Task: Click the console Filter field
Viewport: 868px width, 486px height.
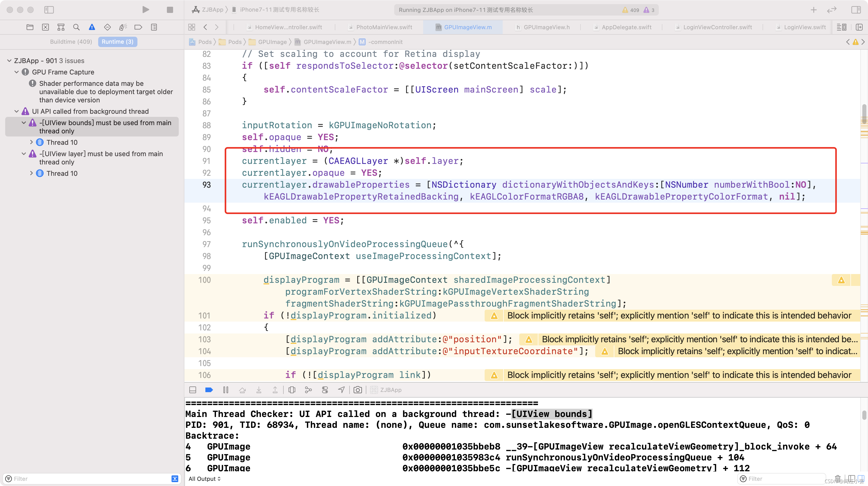Action: click(x=782, y=479)
